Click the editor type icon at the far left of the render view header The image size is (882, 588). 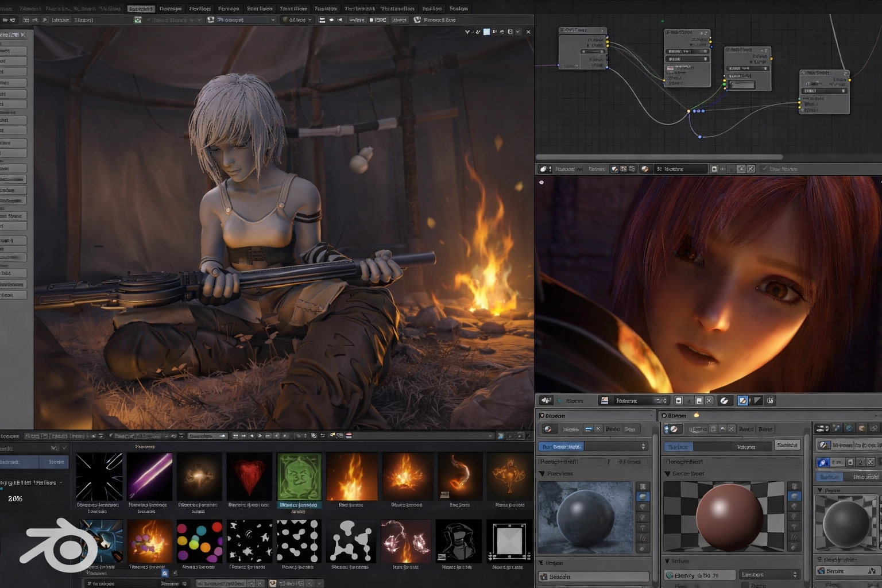546,400
